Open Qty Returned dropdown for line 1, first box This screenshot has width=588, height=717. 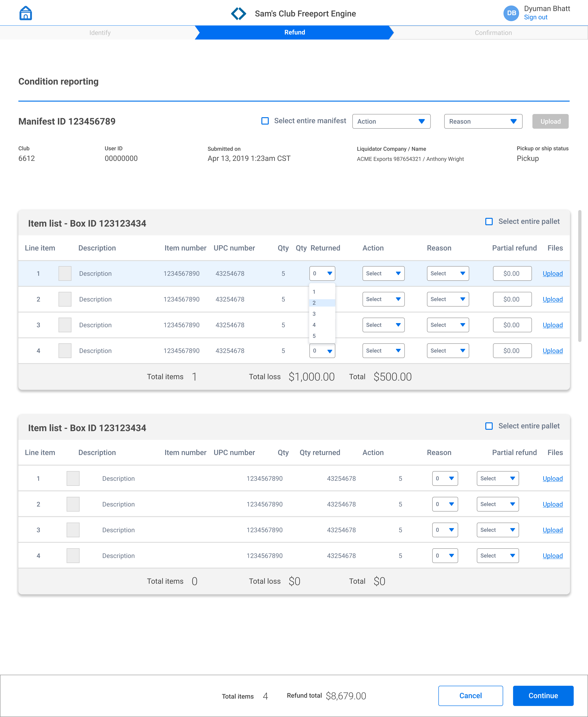(322, 273)
